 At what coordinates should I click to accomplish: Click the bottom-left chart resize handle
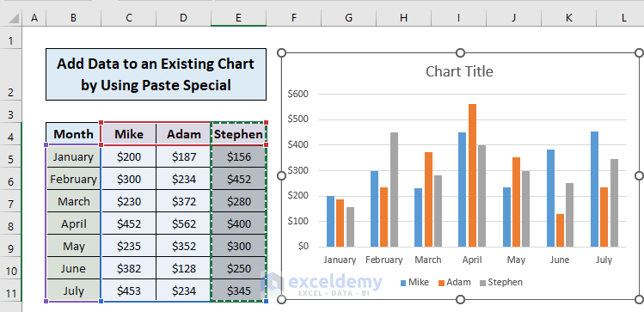click(282, 299)
